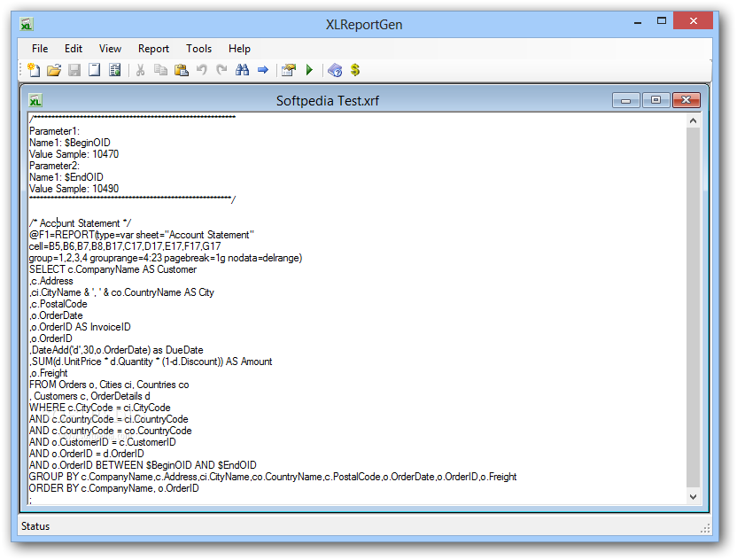Open the View menu
The height and width of the screenshot is (560, 737).
pyautogui.click(x=110, y=49)
